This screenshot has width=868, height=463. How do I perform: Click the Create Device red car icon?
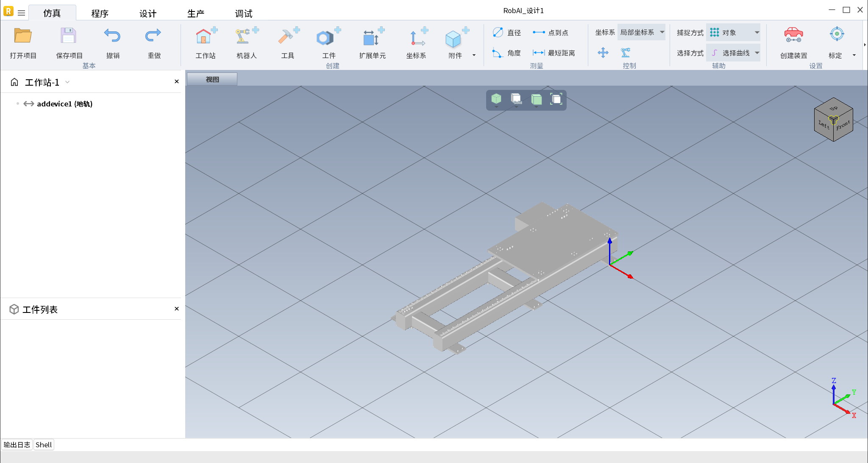click(793, 35)
